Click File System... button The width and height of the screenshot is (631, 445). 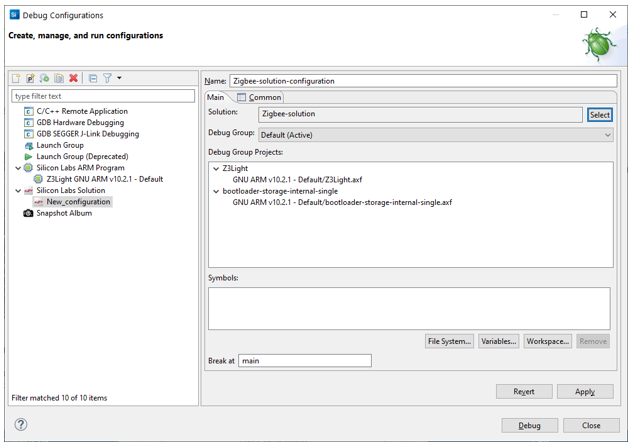449,341
